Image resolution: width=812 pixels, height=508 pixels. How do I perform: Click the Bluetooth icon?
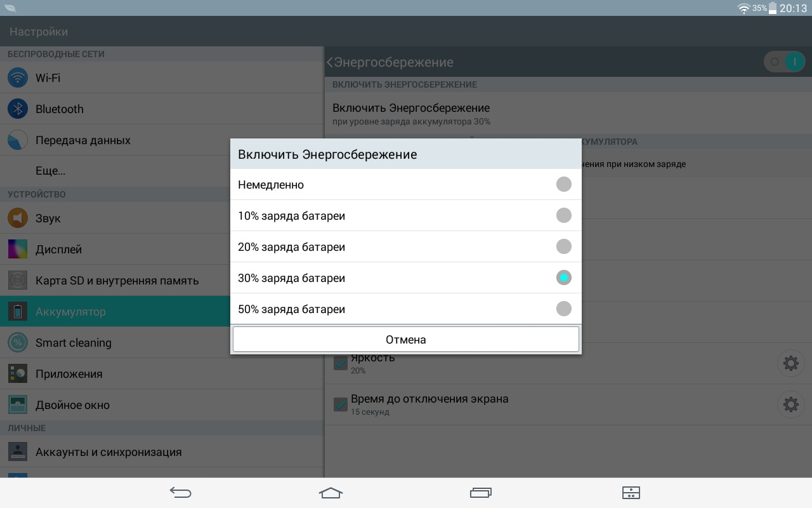(18, 109)
